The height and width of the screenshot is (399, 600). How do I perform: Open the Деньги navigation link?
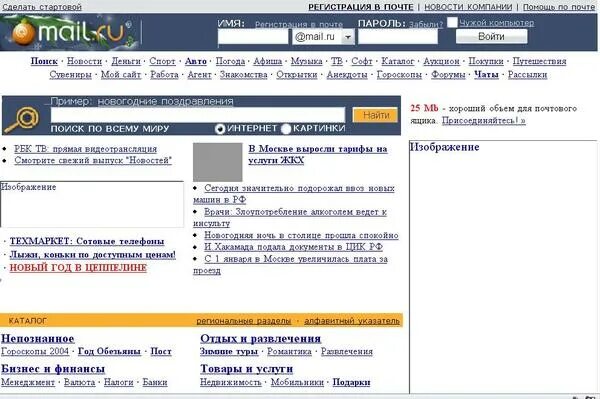tap(126, 61)
